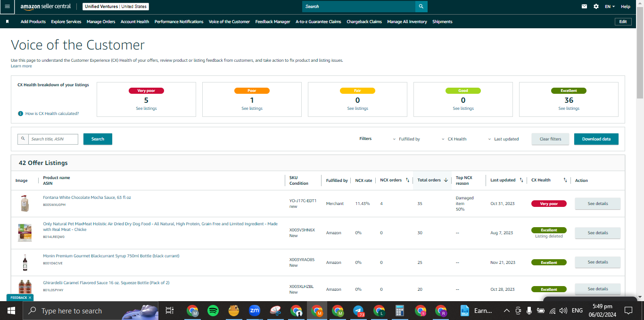Expand the CX Health filter dropdown
The image size is (644, 320).
pos(454,139)
